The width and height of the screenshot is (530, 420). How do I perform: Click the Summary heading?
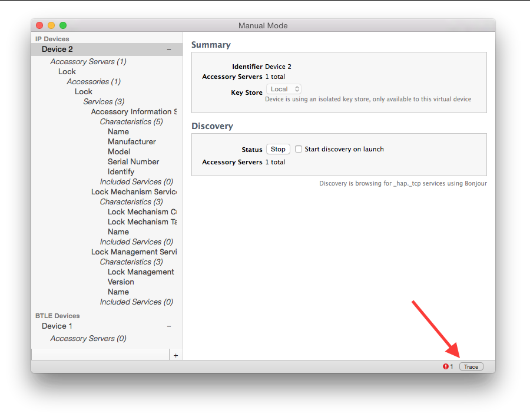coord(211,45)
